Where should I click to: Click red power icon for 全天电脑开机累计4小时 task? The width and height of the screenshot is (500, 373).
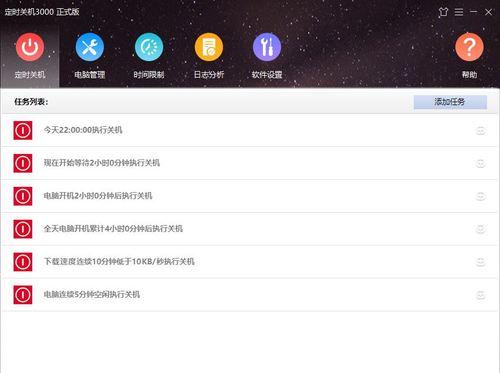pyautogui.click(x=23, y=229)
